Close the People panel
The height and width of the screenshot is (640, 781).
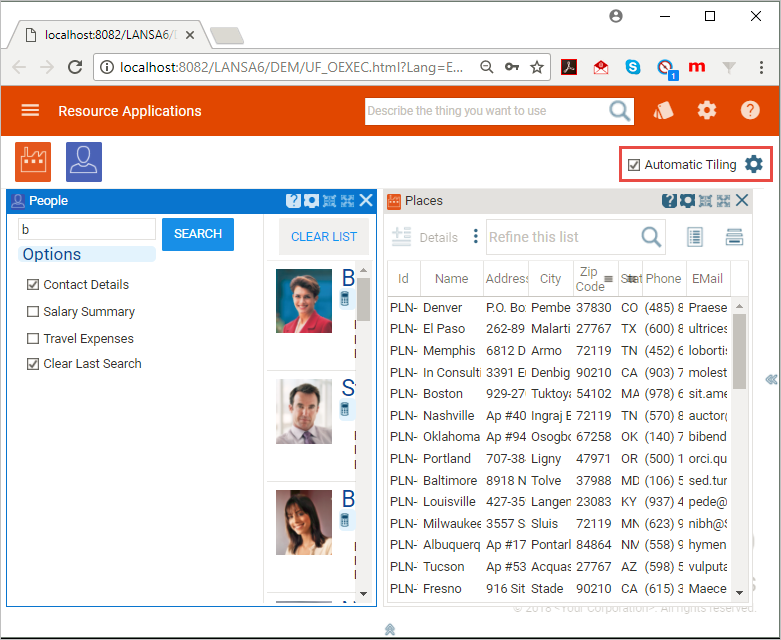coord(366,200)
